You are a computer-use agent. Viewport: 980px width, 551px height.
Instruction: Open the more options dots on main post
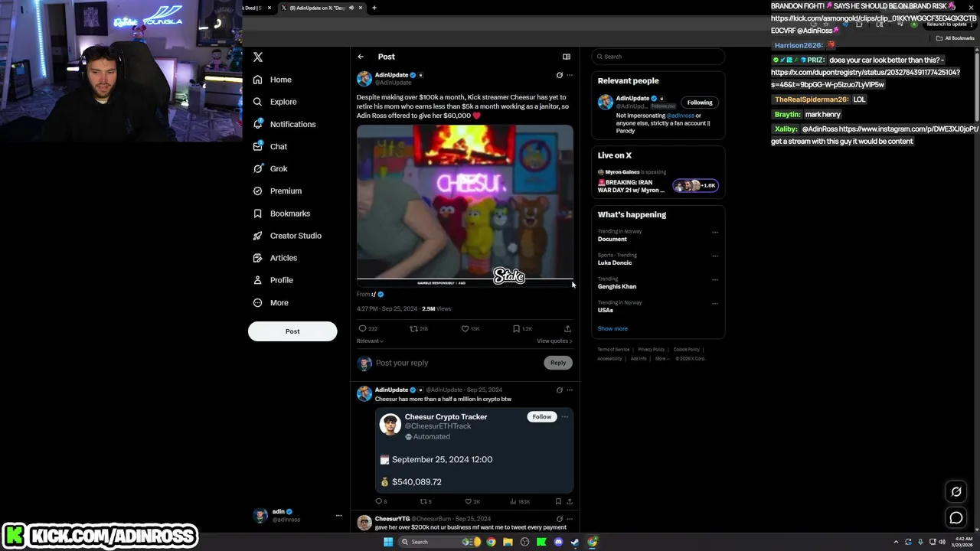(x=570, y=75)
